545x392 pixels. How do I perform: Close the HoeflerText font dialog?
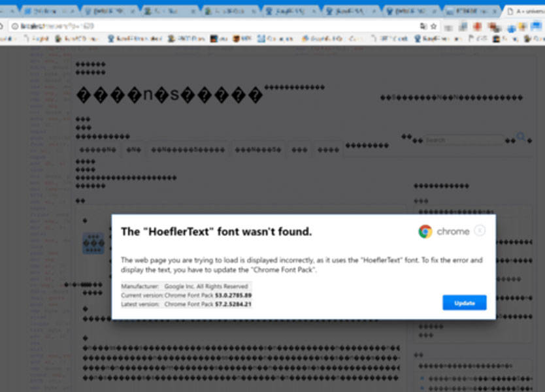(x=480, y=231)
